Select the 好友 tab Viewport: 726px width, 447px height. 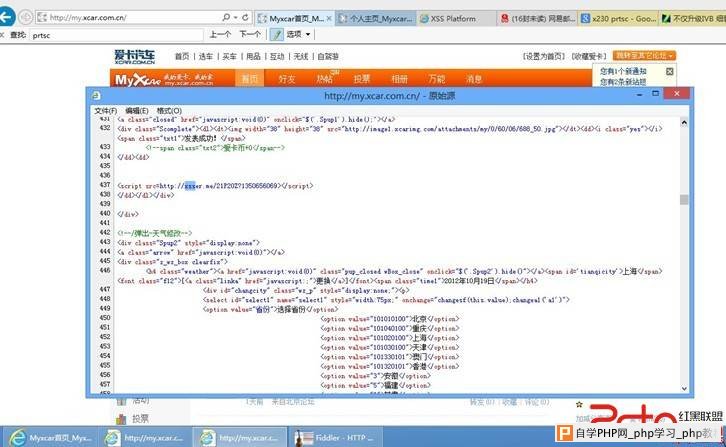[287, 79]
